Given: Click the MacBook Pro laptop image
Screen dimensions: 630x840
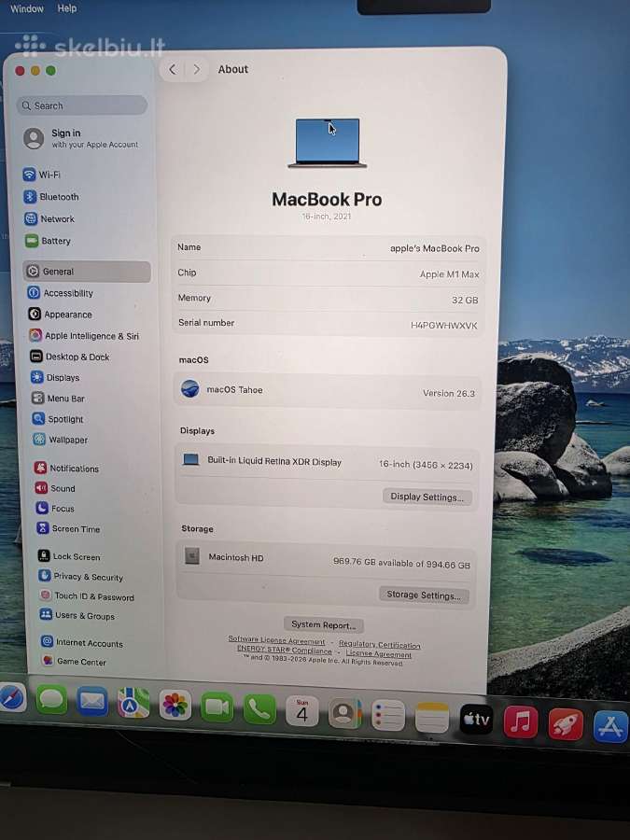Looking at the screenshot, I should tap(328, 143).
